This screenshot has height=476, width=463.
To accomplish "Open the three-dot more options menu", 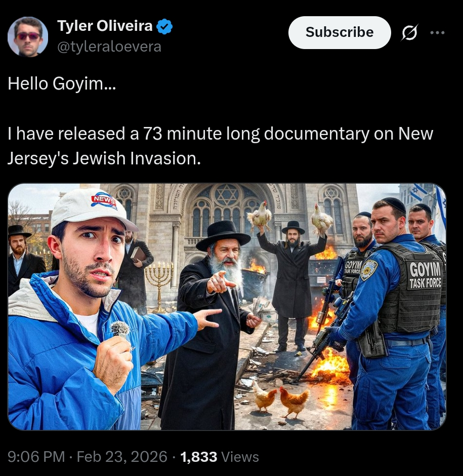I will pyautogui.click(x=438, y=32).
